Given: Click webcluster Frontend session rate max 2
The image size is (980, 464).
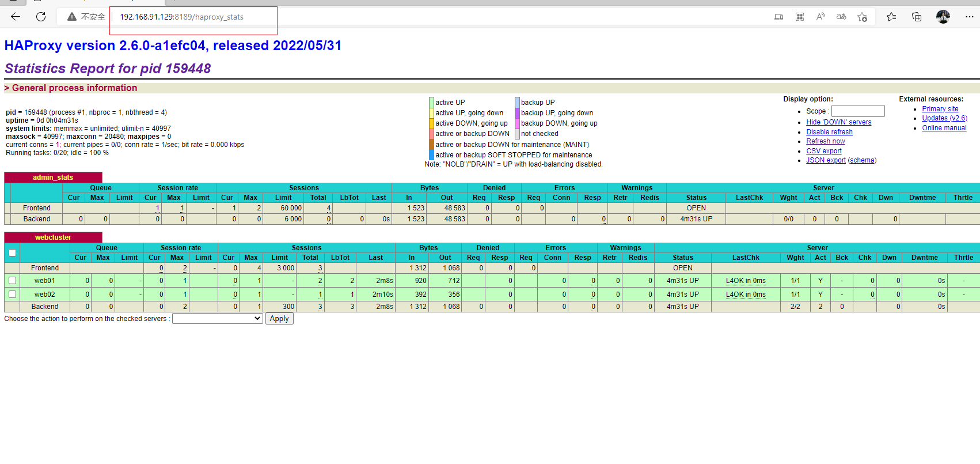Looking at the screenshot, I should tap(185, 268).
